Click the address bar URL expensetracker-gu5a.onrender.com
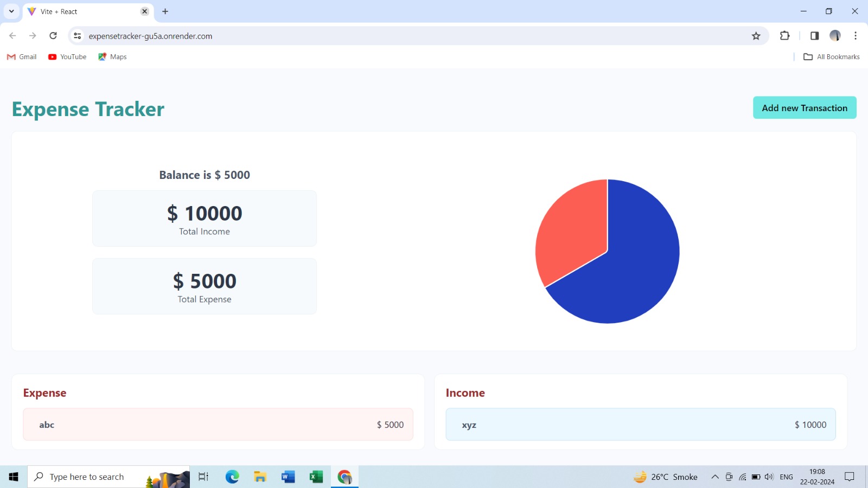 click(150, 36)
